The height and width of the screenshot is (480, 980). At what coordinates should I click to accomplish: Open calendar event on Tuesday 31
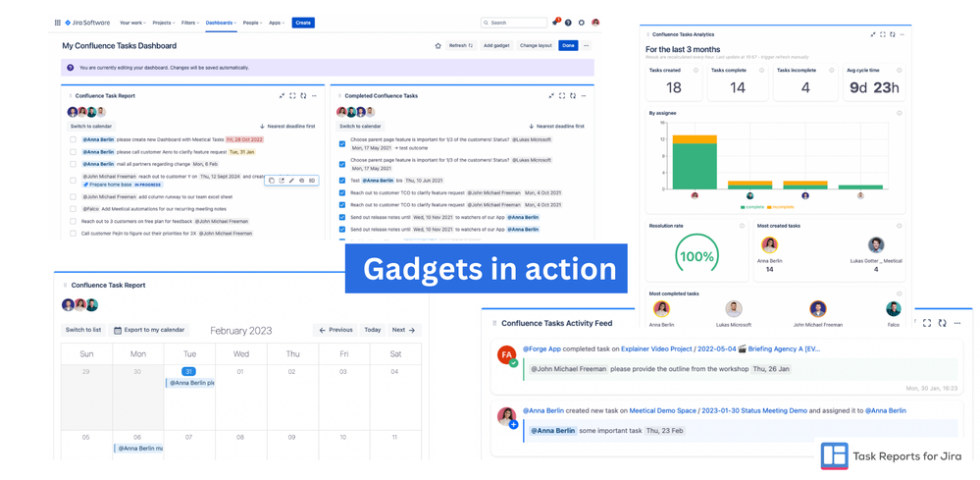[190, 383]
